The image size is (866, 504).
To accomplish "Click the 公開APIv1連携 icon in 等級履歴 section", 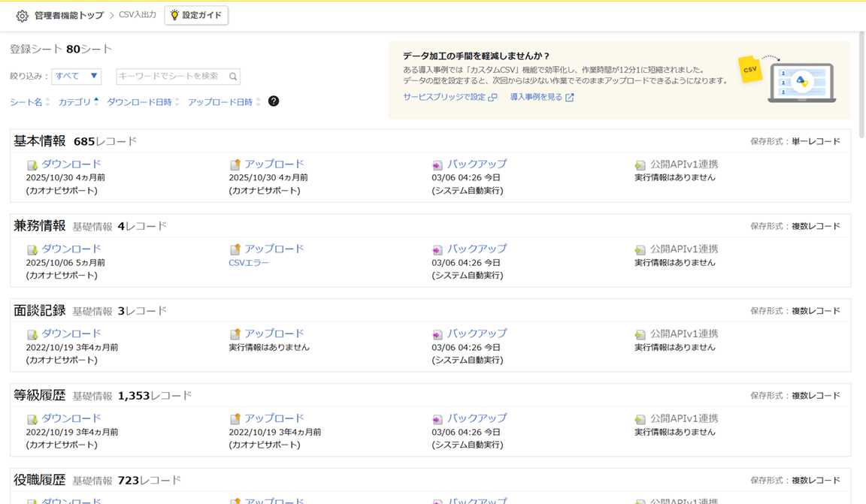I will point(640,420).
